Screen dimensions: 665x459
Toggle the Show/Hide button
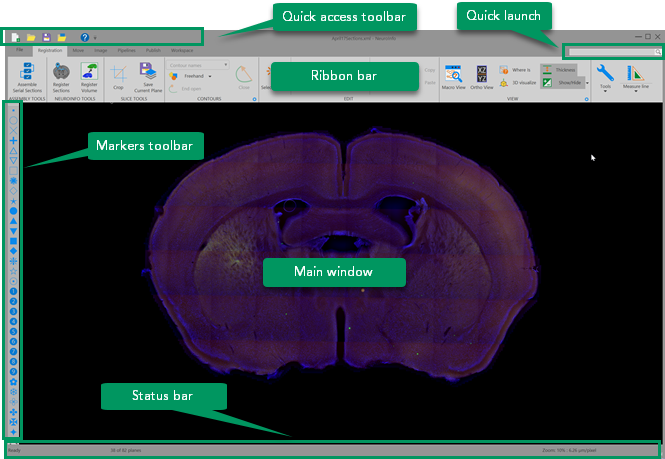click(x=557, y=83)
